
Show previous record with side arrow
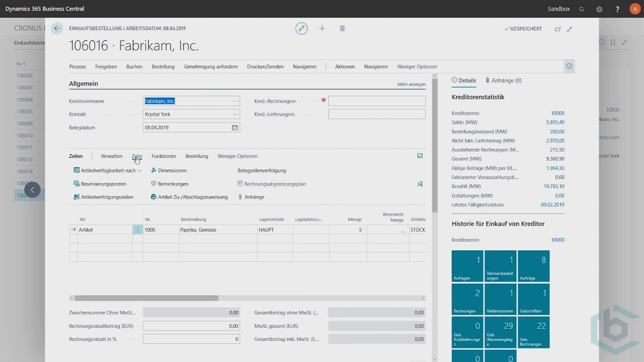click(x=32, y=190)
